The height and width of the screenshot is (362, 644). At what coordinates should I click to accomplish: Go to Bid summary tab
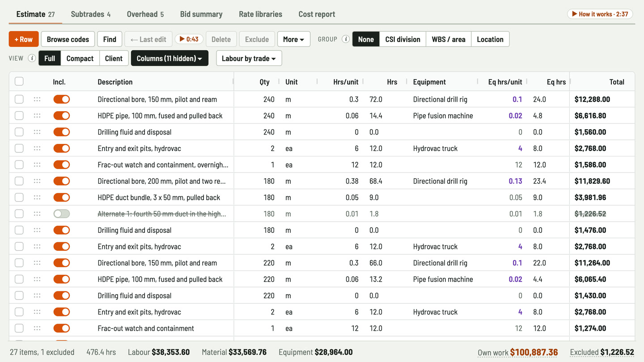201,14
